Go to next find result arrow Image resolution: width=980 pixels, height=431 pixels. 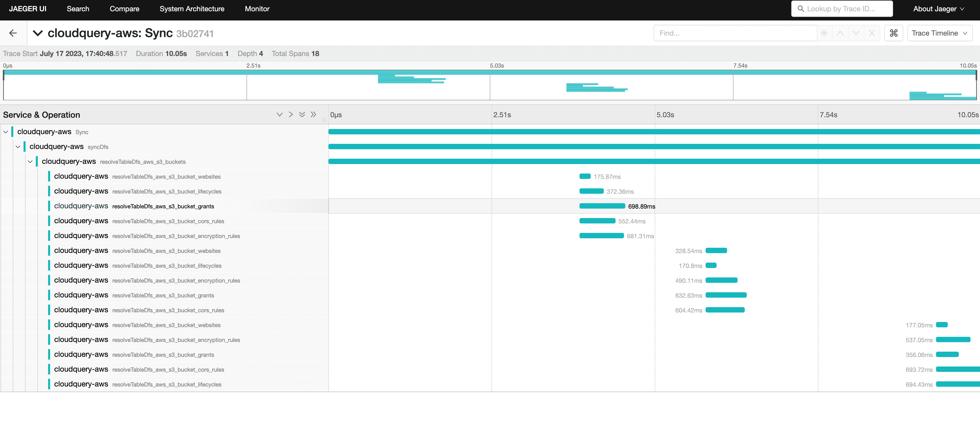[856, 33]
